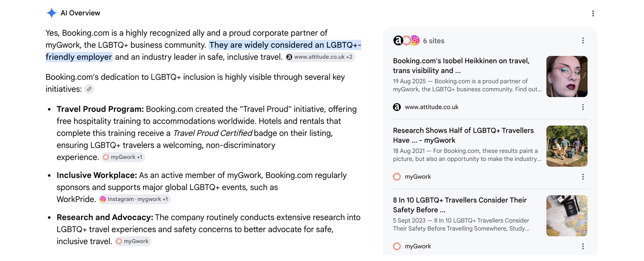644x261 pixels.
Task: Open options for the attitude.co.uk result
Action: click(583, 107)
